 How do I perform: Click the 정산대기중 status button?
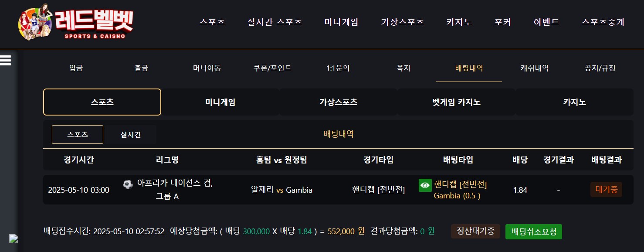pos(475,231)
